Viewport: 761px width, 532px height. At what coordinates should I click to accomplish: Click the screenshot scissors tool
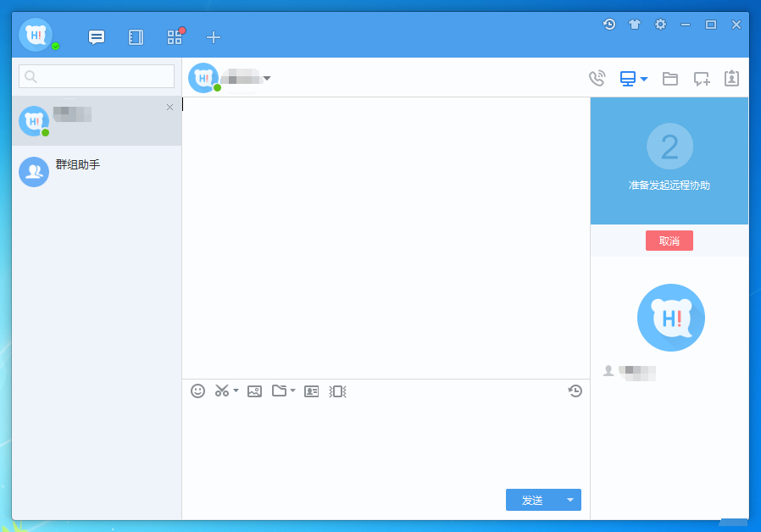tap(222, 391)
